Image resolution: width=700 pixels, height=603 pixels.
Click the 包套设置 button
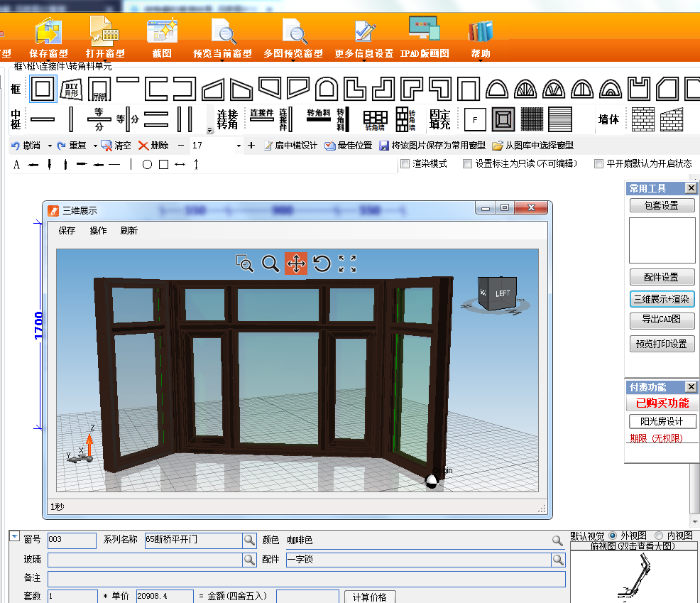[x=662, y=205]
